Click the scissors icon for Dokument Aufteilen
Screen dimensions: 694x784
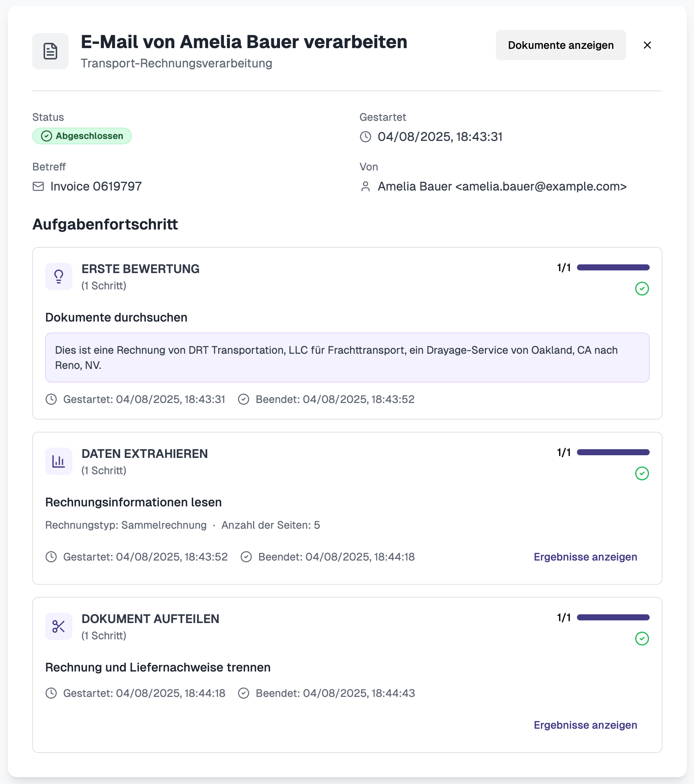pyautogui.click(x=59, y=626)
